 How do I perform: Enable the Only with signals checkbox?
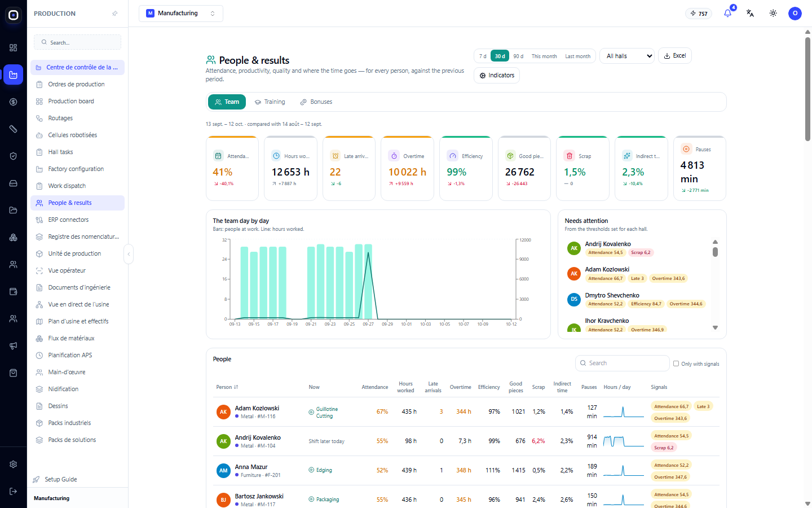pos(676,364)
